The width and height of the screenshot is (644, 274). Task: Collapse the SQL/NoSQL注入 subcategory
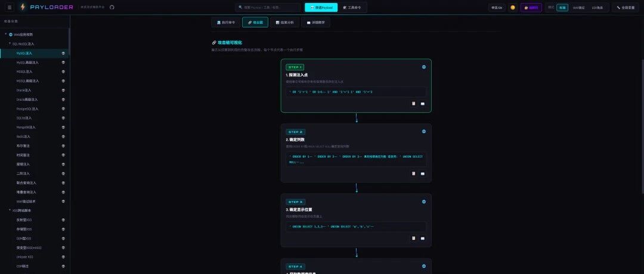10,43
